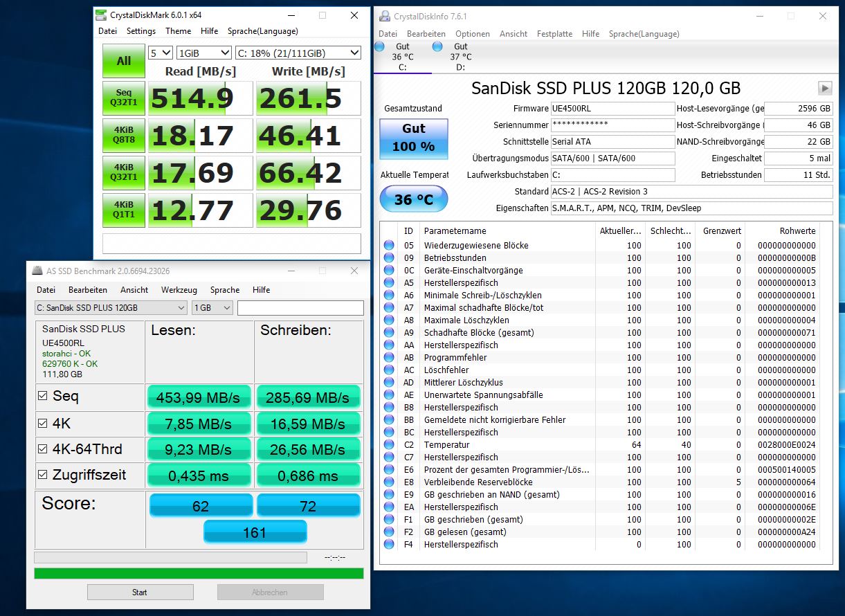Click status orb for Löschfehler row
This screenshot has width=845, height=616.
pyautogui.click(x=388, y=370)
